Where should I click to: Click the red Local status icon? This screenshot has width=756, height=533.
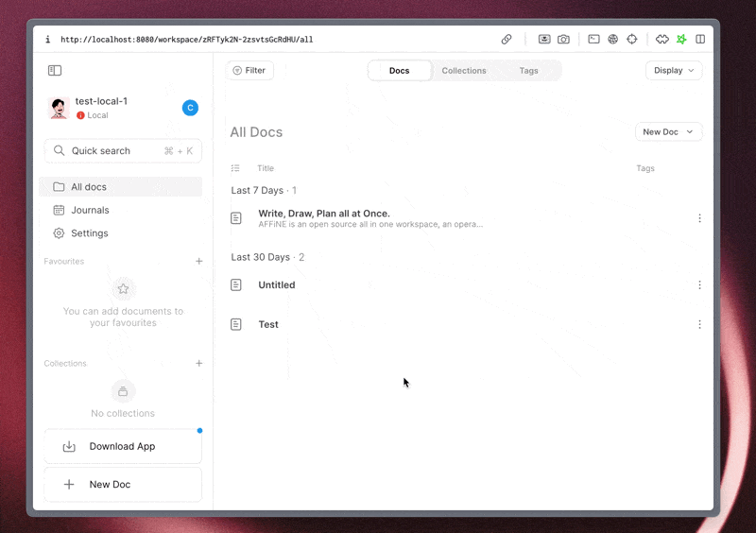click(80, 115)
